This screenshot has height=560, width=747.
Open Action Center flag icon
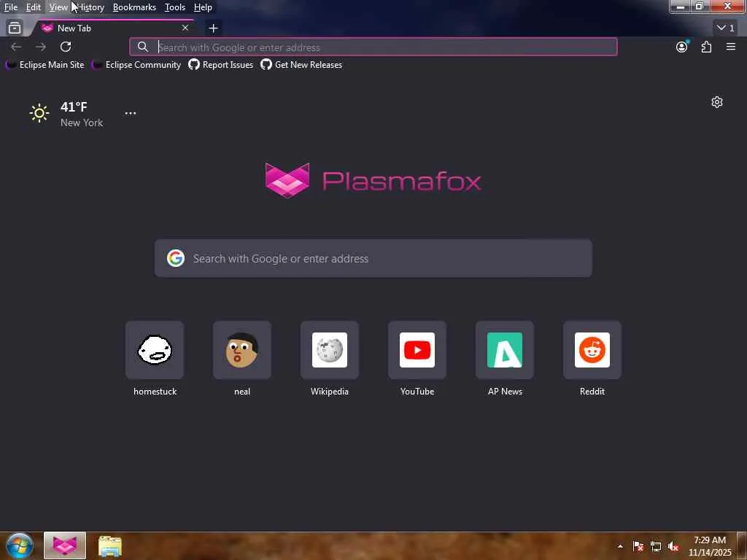point(638,546)
